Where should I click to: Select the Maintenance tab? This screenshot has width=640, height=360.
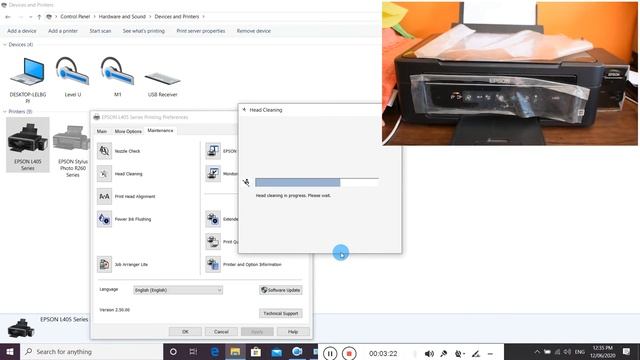tap(160, 130)
